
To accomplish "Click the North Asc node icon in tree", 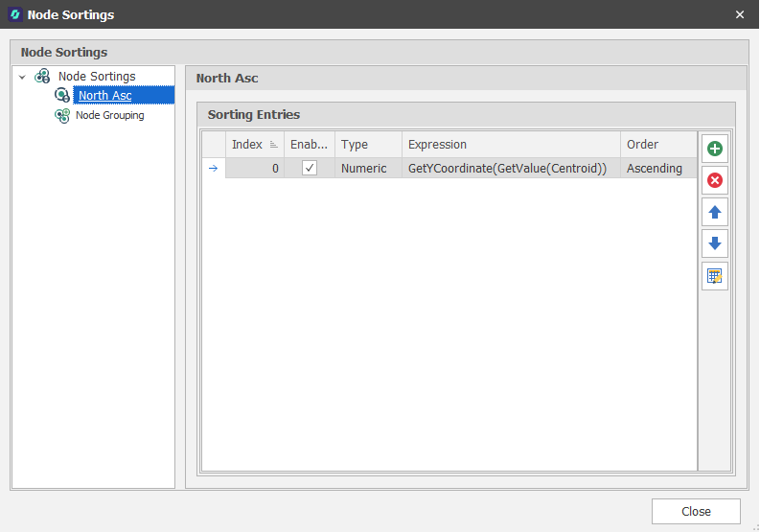I will (x=62, y=95).
